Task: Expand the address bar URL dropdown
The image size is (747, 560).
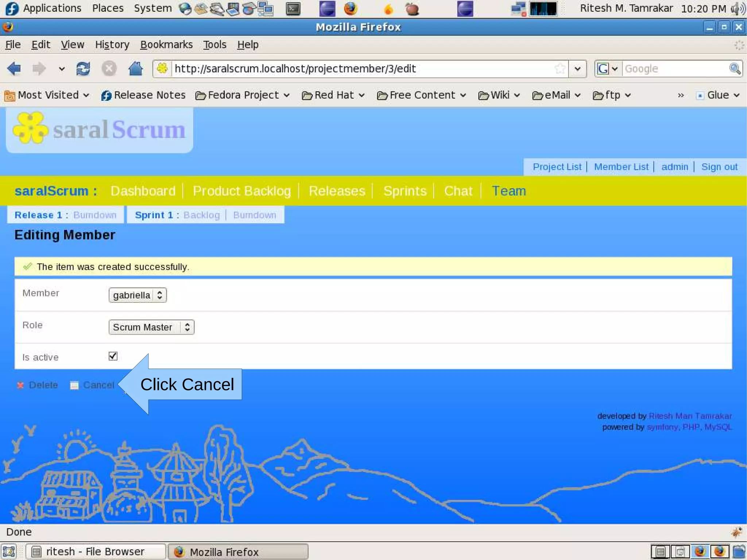Action: tap(577, 69)
